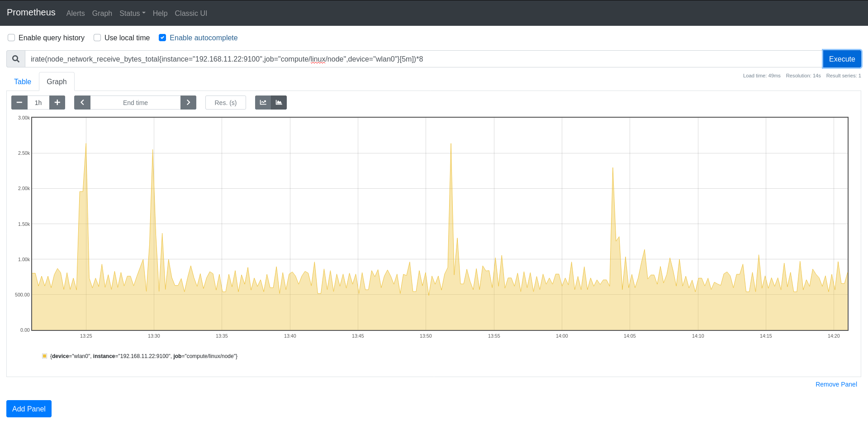
Task: Disable the Enable autocomplete checkbox
Action: (162, 38)
